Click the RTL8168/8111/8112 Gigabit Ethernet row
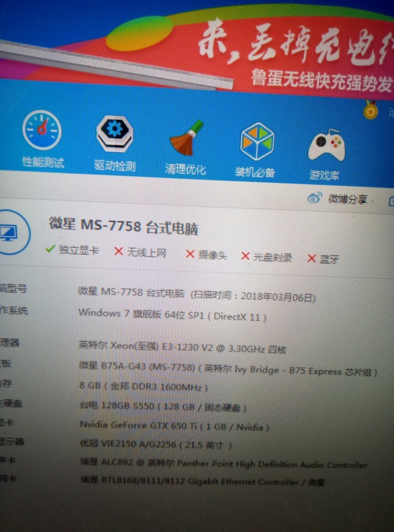 203,481
